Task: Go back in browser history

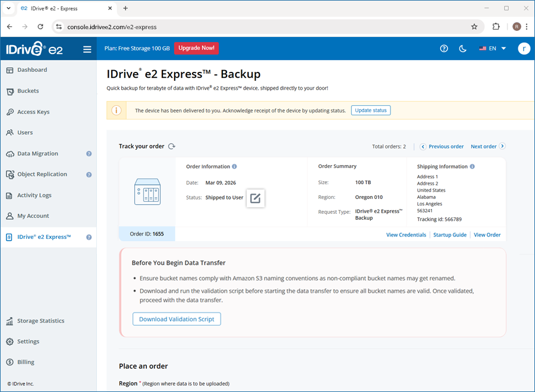Action: 10,27
